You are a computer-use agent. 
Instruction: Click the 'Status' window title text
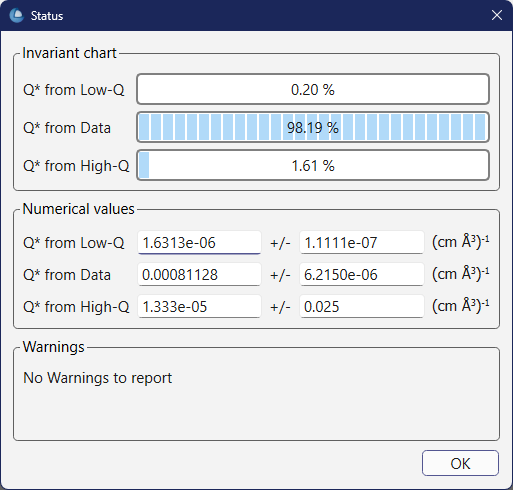(47, 16)
